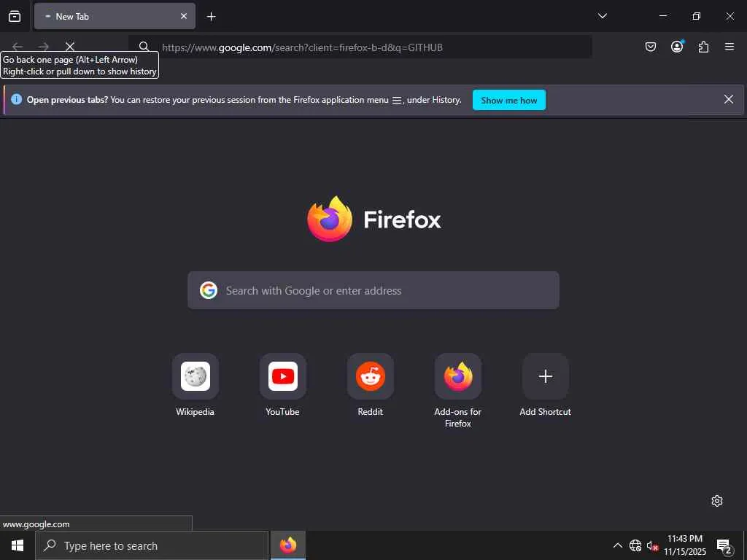Expand the list all tabs chevron
Viewport: 747px width, 560px height.
602,16
